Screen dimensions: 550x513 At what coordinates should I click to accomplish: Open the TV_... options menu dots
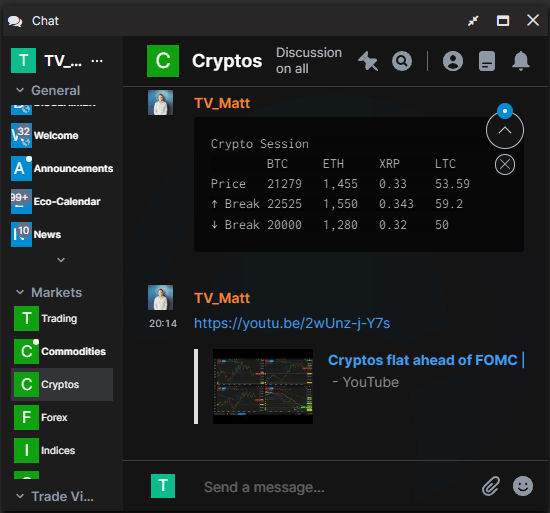(97, 61)
